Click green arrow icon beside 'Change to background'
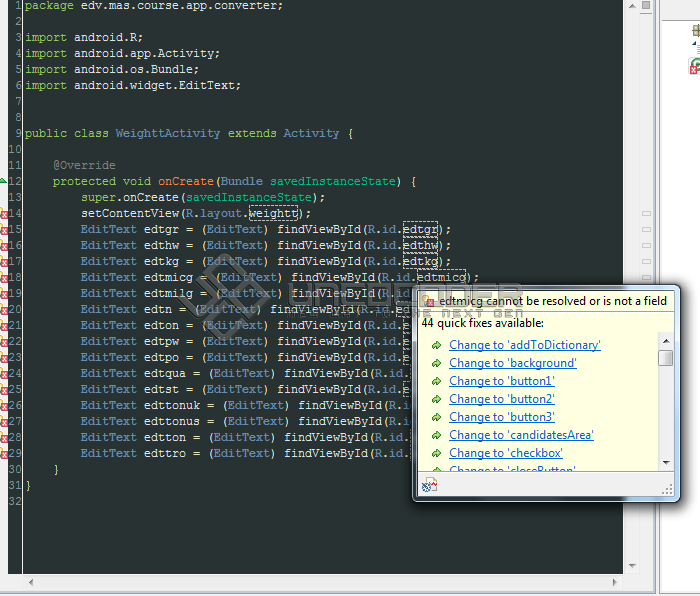The height and width of the screenshot is (596, 700). click(x=437, y=363)
